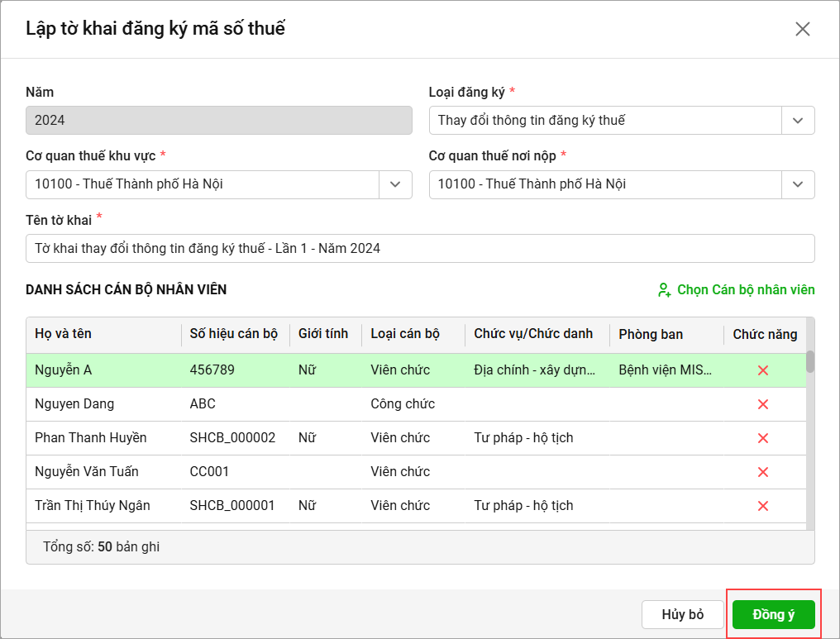Sort by the Họ và tên column header

pyautogui.click(x=64, y=334)
